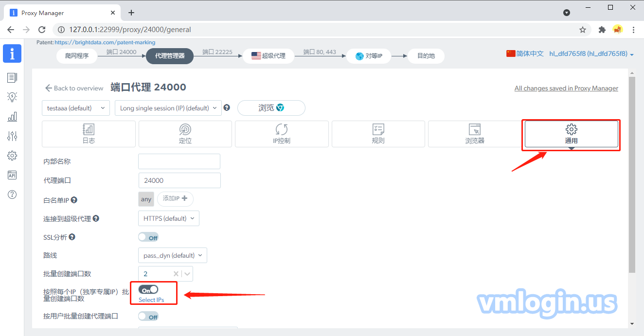Turn off the per-IP batch port creation toggle

(148, 289)
